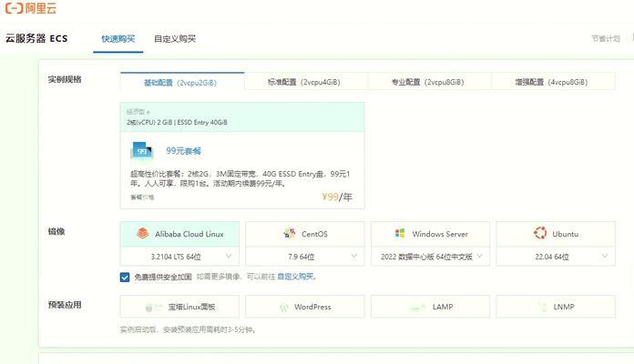Screen dimensions: 634x364
Task: Open the 节省计划 link
Action: click(606, 39)
